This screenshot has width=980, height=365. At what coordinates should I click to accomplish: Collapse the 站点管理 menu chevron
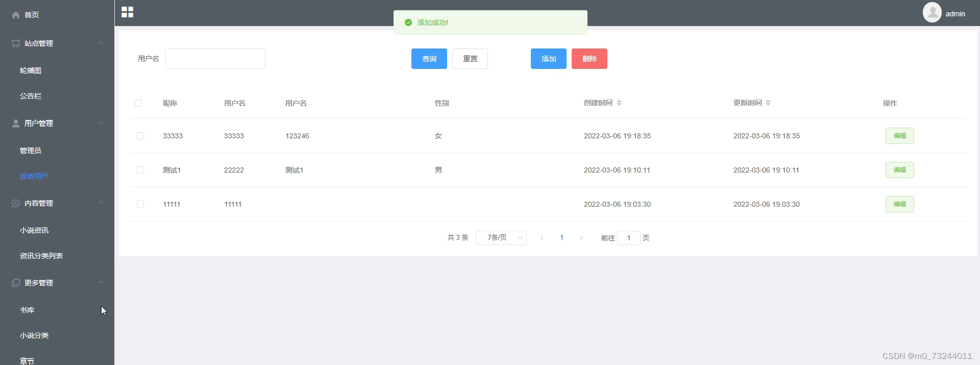pos(101,43)
